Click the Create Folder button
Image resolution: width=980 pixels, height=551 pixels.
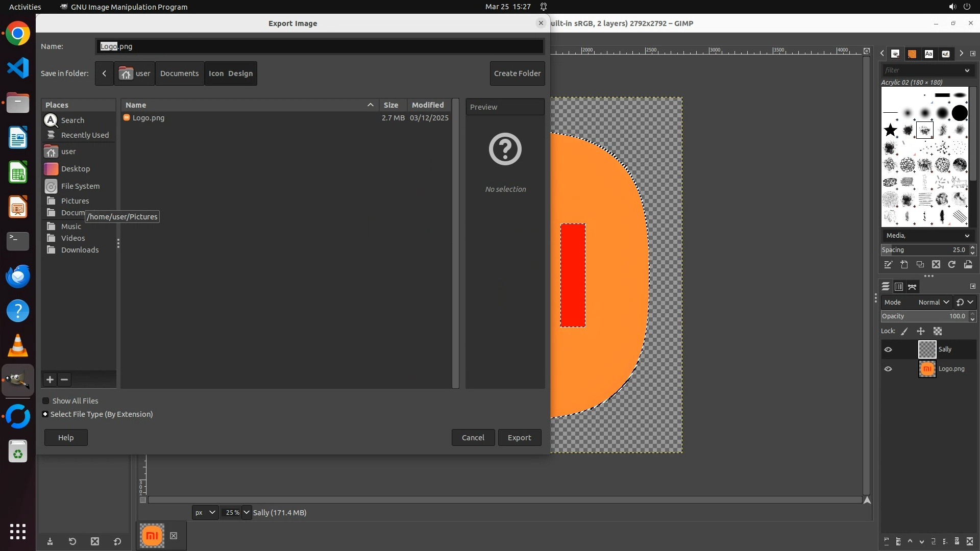[517, 73]
